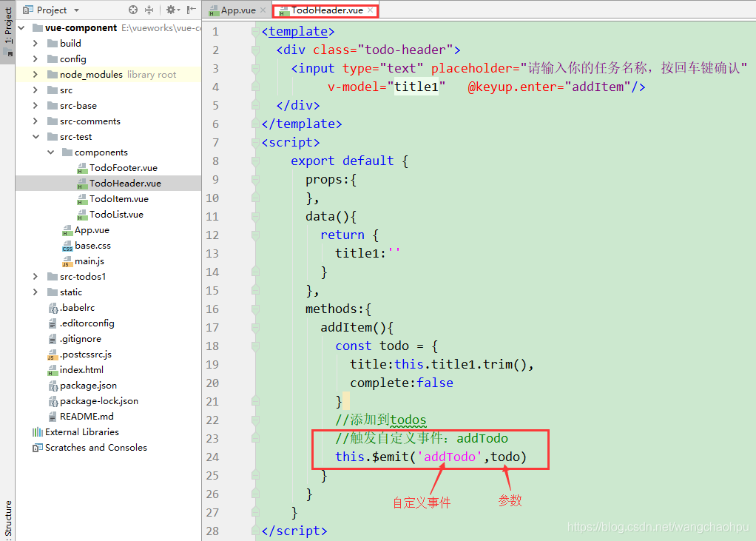Click the TodoFooter.vue file icon
This screenshot has height=541, width=756.
[x=82, y=168]
